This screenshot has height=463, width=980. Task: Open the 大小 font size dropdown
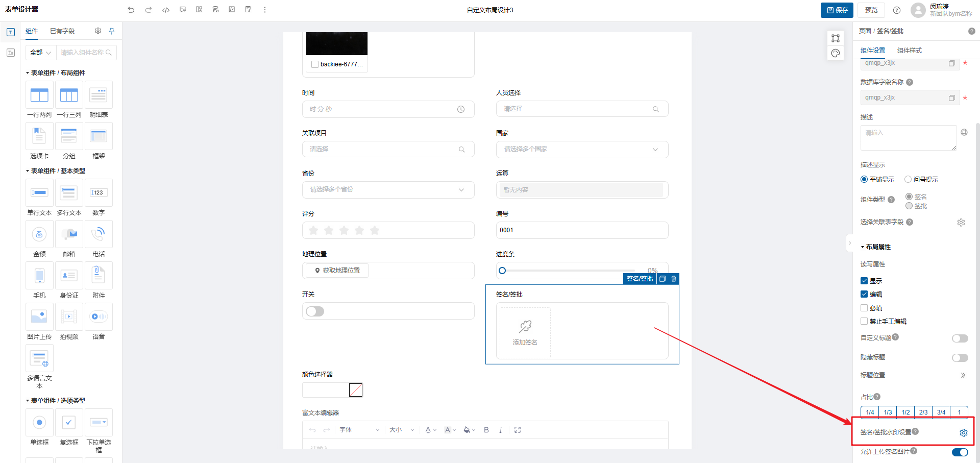402,430
